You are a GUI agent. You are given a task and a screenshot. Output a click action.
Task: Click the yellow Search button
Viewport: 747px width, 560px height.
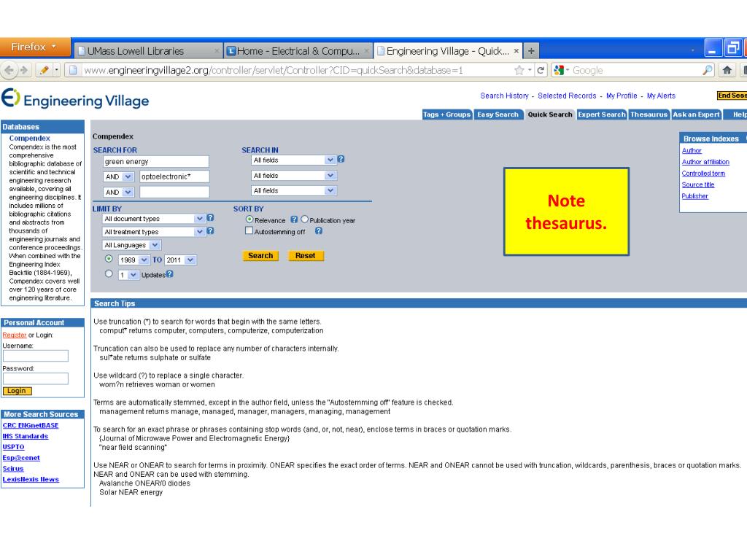(260, 256)
